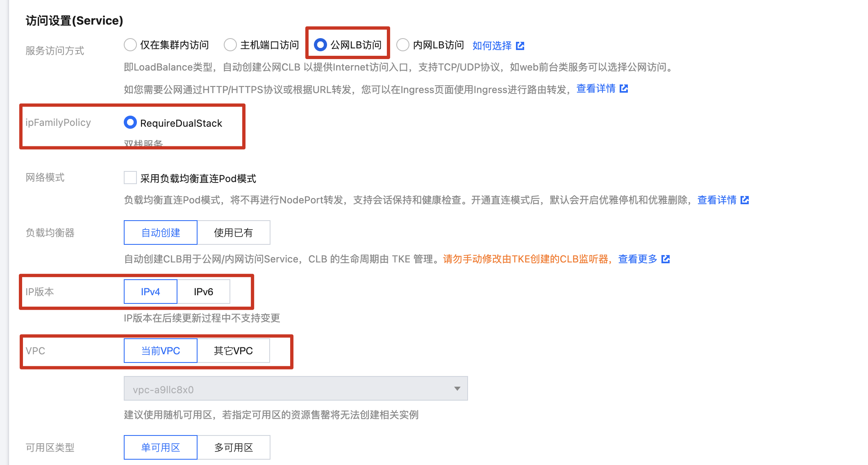Viewport: 868px width, 465px height.
Task: Click external link icon after first 查看详情
Action: (x=624, y=89)
